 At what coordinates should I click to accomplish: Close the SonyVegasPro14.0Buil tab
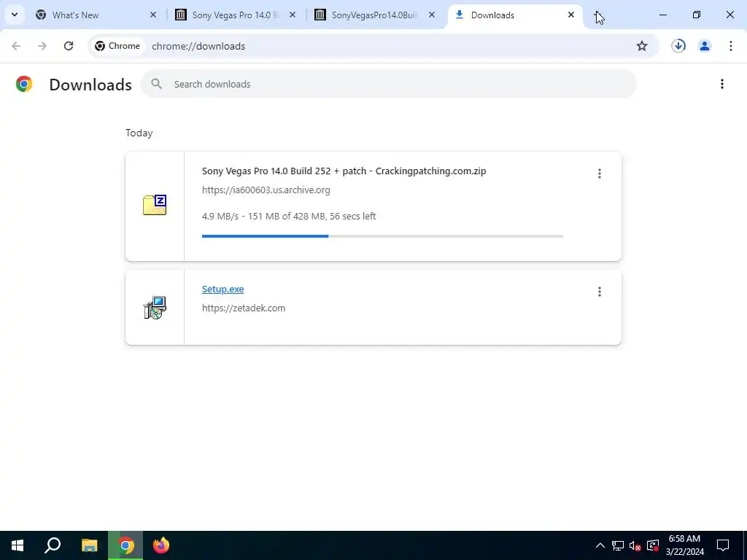432,15
